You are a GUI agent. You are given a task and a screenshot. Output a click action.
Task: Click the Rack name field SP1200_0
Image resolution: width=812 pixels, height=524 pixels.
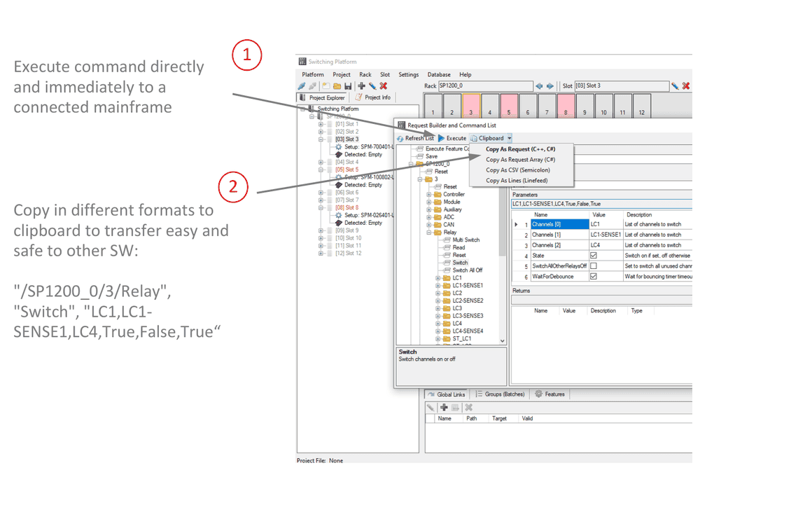pyautogui.click(x=485, y=86)
